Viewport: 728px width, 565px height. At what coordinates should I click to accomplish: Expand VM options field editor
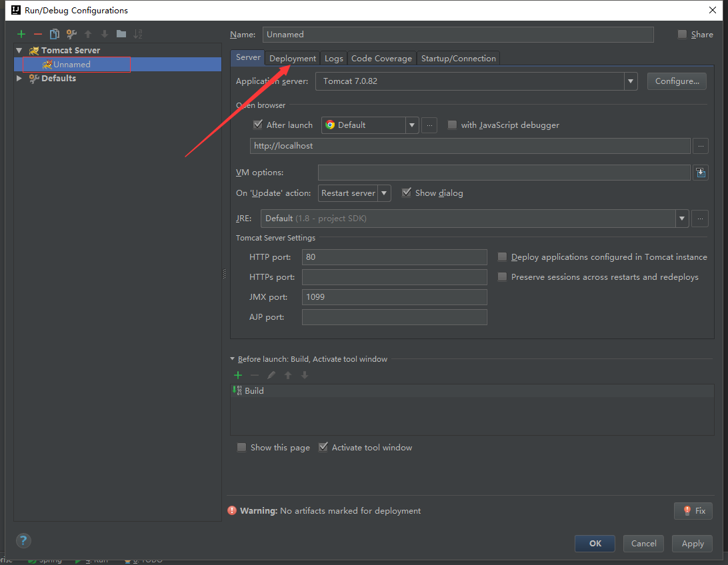click(701, 173)
